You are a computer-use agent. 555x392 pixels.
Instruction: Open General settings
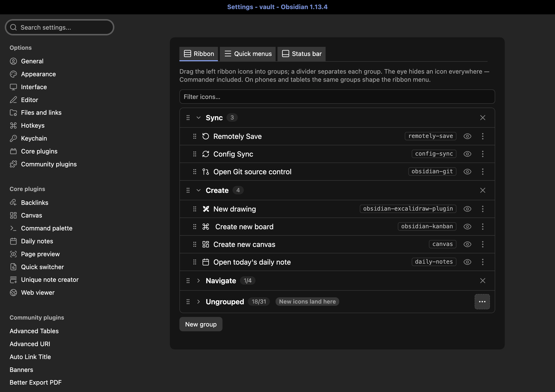coord(32,61)
